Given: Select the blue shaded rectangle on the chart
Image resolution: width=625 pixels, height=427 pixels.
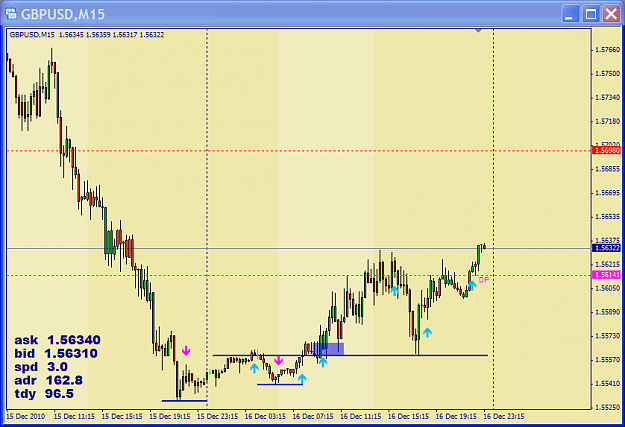Looking at the screenshot, I should (x=328, y=349).
